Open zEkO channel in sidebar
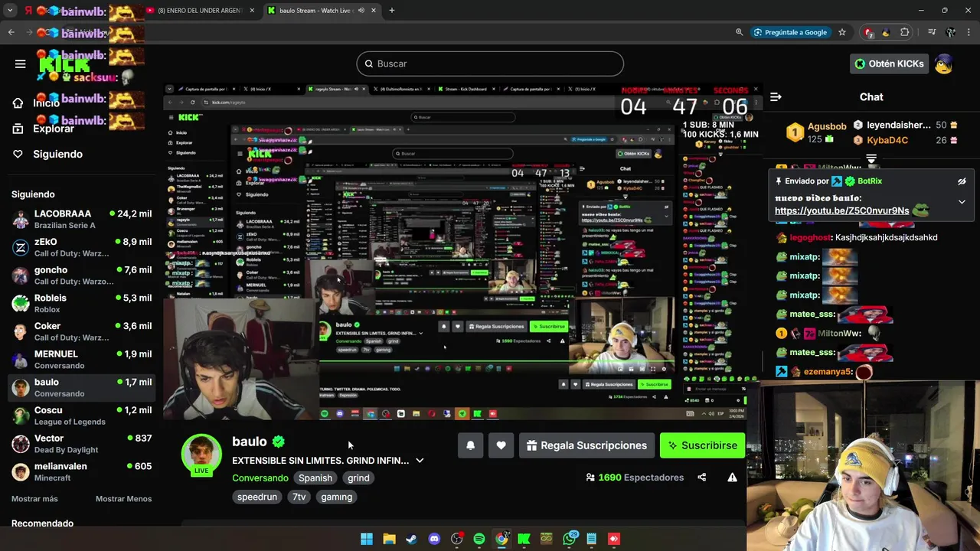 click(x=82, y=247)
